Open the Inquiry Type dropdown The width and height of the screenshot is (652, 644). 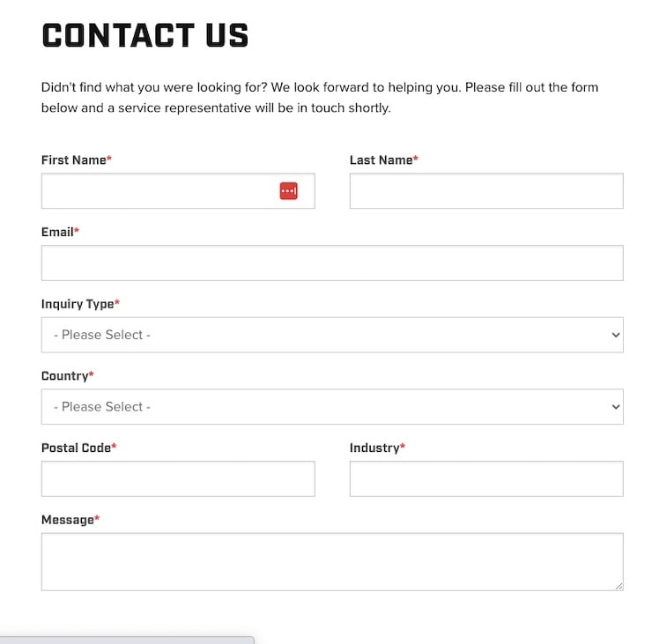tap(332, 335)
